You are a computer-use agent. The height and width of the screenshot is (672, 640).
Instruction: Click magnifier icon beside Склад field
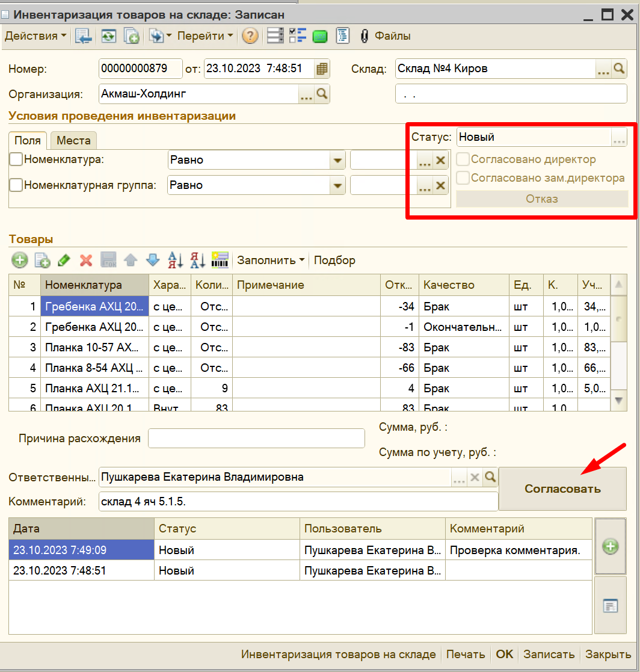point(619,69)
